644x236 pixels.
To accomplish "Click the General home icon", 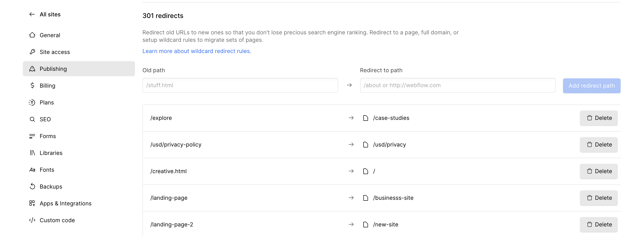I will [x=32, y=35].
